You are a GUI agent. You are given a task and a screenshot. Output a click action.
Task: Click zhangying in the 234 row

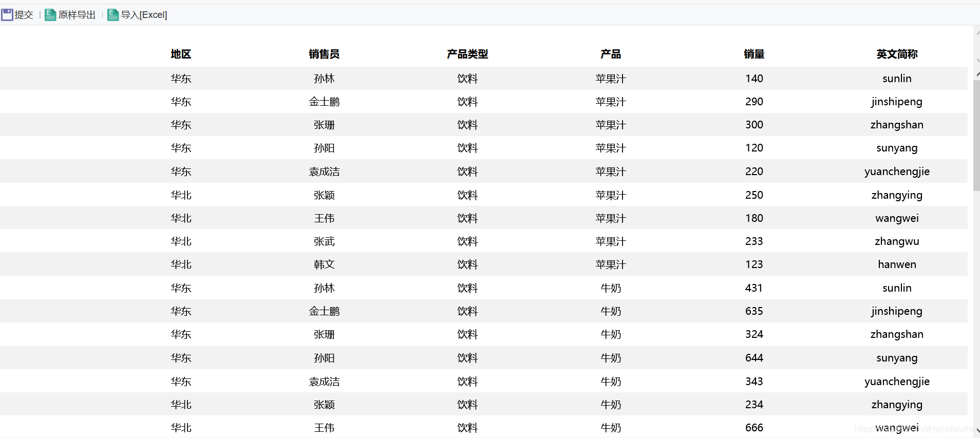pyautogui.click(x=897, y=405)
